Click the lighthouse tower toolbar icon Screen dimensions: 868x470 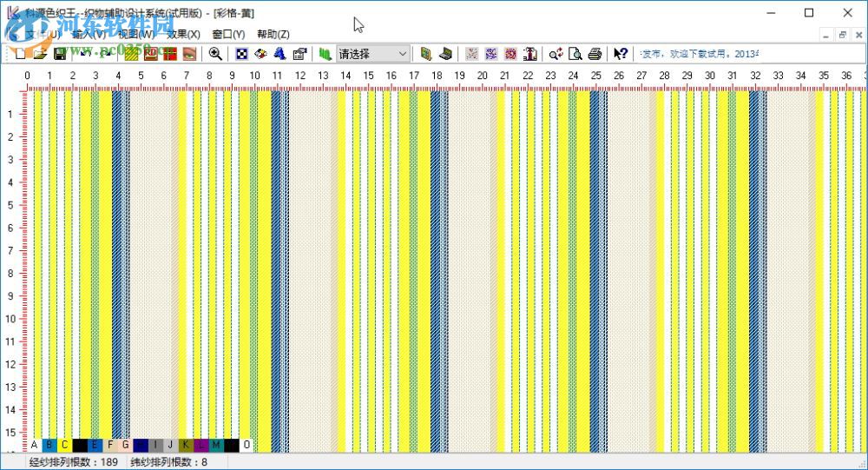529,54
